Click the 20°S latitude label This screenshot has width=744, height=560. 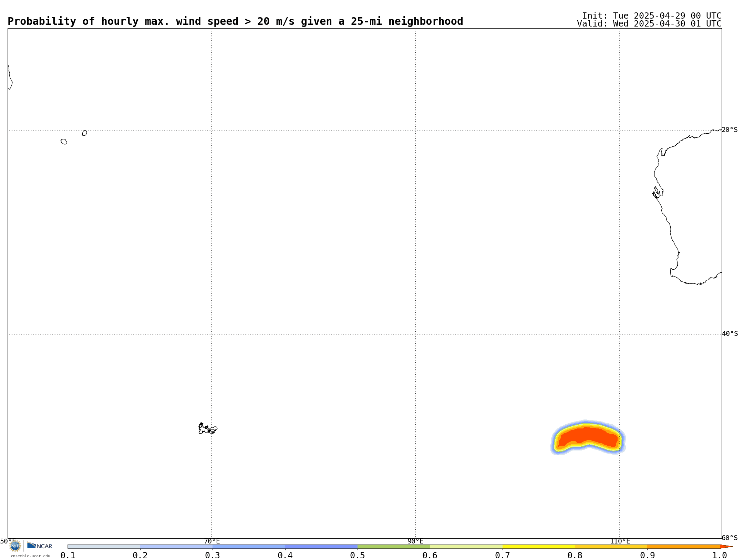pos(730,130)
